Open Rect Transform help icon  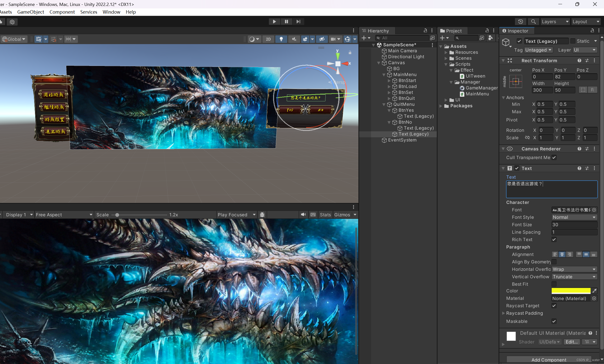click(579, 60)
